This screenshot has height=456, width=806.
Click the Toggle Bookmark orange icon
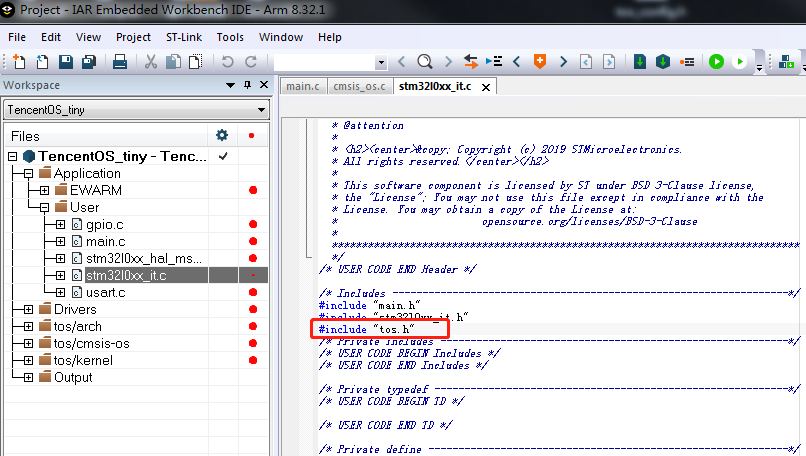[x=540, y=62]
